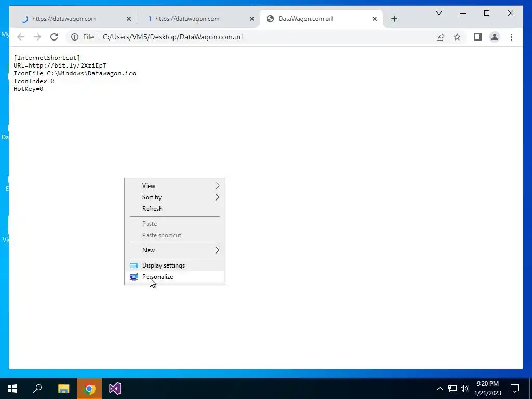Screen dimensions: 532x399
Task: Expand the View submenu arrow
Action: coord(218,186)
